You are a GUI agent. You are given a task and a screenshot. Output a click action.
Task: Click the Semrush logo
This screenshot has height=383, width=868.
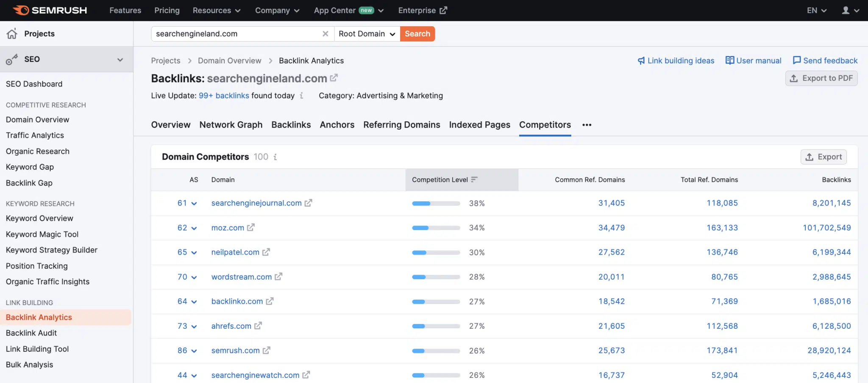pyautogui.click(x=50, y=10)
